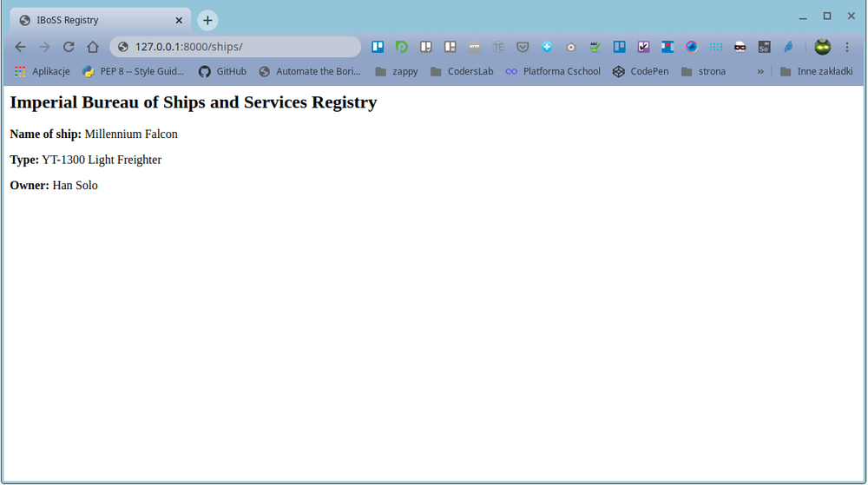
Task: Show hidden bookmarks with double chevron
Action: tap(760, 71)
